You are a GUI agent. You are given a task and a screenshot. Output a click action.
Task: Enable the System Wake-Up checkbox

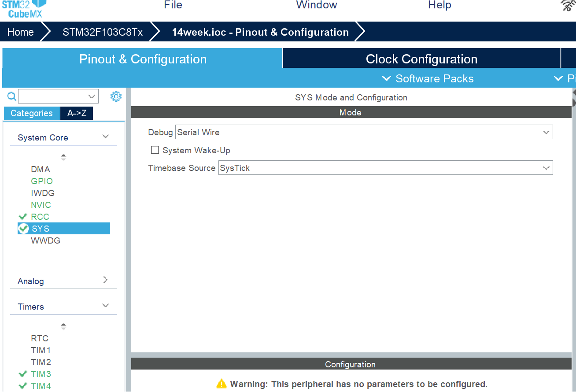pyautogui.click(x=155, y=150)
